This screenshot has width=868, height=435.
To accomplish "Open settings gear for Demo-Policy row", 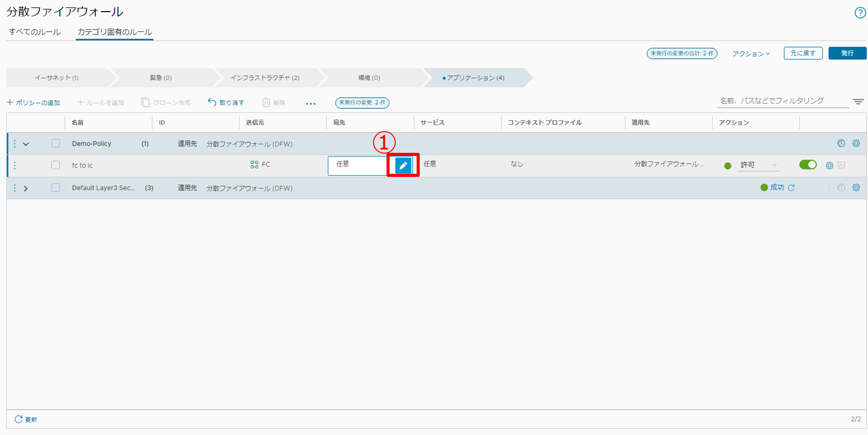I will [856, 144].
